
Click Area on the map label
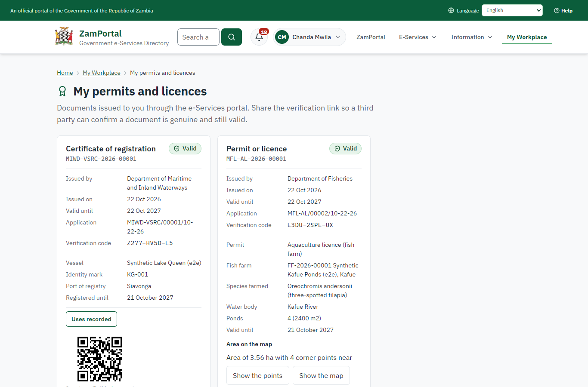click(x=249, y=344)
